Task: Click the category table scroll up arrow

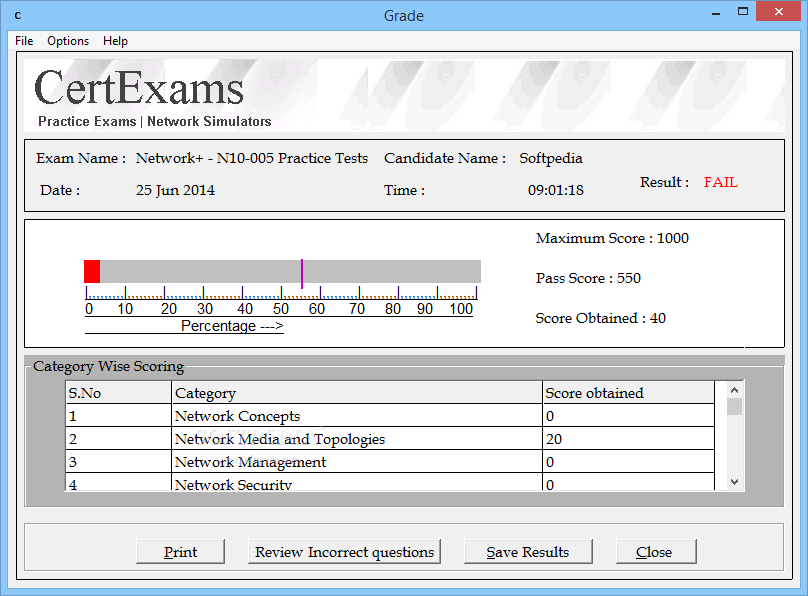Action: pos(735,390)
